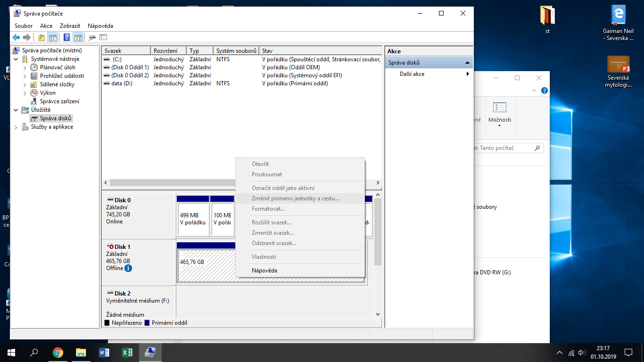Open Google Chrome from the taskbar

point(58,353)
